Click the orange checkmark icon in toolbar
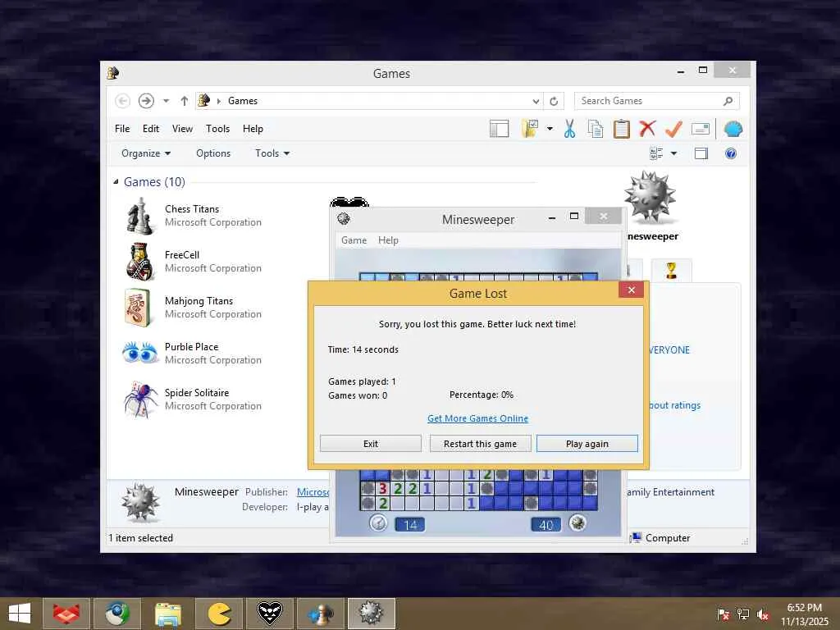840x630 pixels. pyautogui.click(x=673, y=129)
